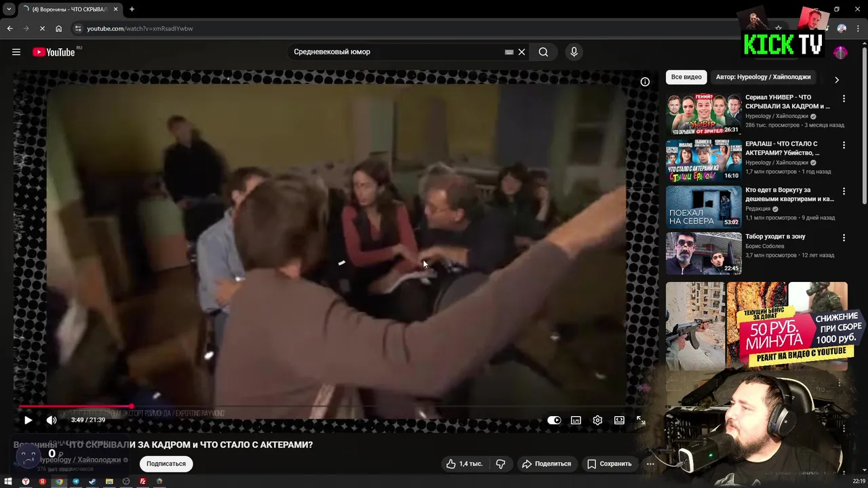Clear the search query with X
Viewport: 868px width, 488px height.
[x=521, y=52]
